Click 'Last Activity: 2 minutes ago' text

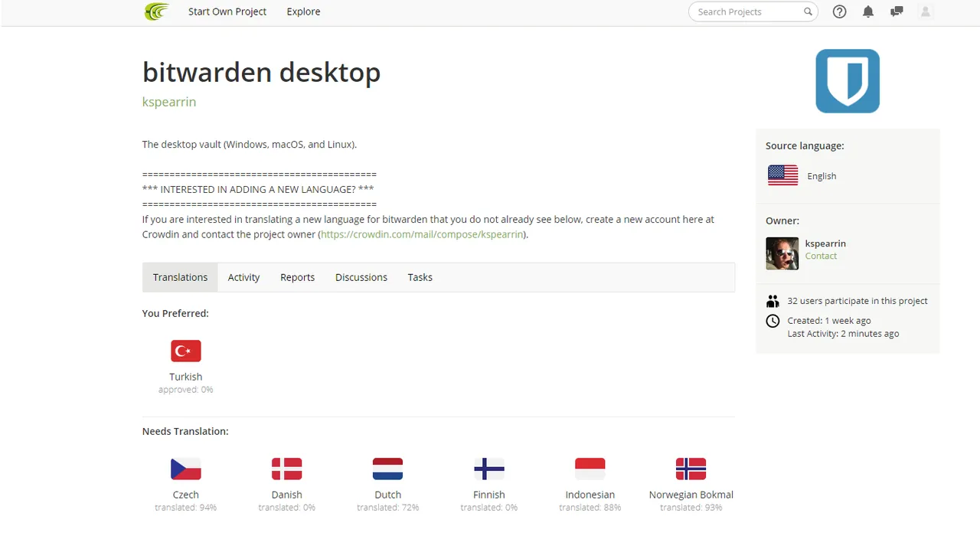[x=843, y=334]
